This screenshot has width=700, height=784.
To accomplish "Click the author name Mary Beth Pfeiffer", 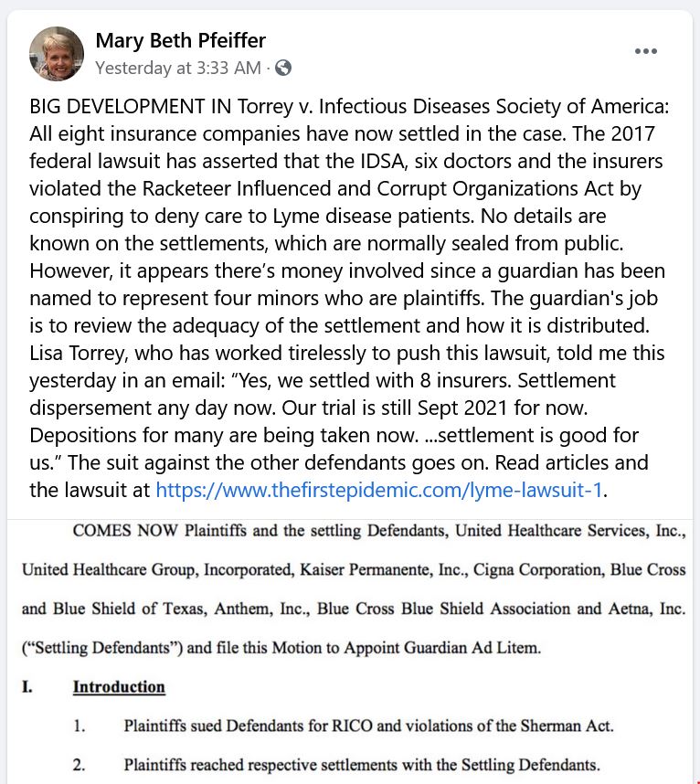I will tap(180, 40).
